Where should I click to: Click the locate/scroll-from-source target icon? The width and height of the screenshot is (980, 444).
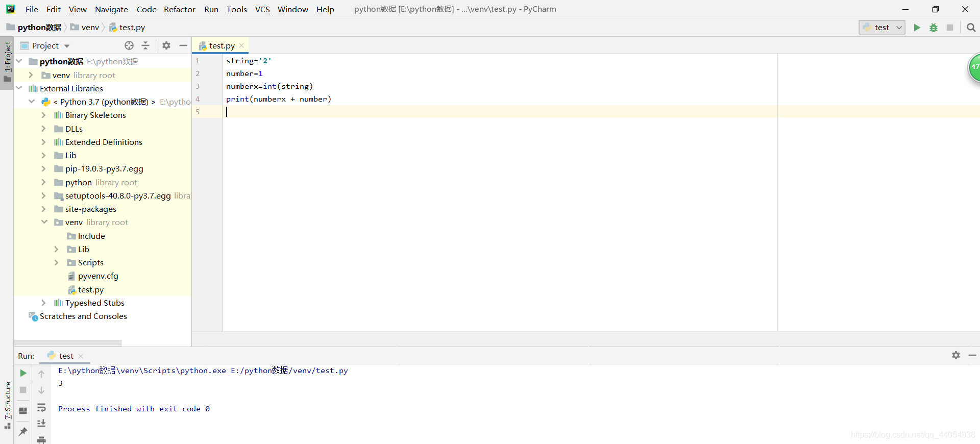(x=129, y=45)
